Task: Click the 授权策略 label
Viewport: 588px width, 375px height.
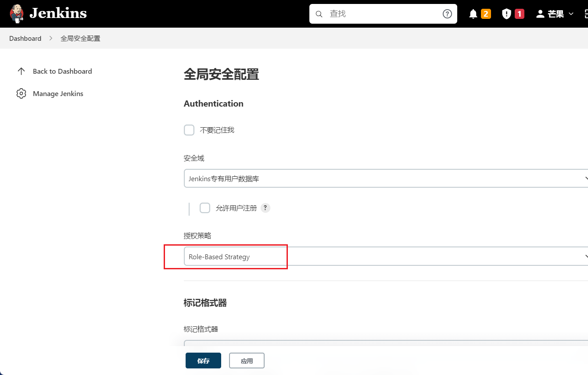Action: point(197,236)
